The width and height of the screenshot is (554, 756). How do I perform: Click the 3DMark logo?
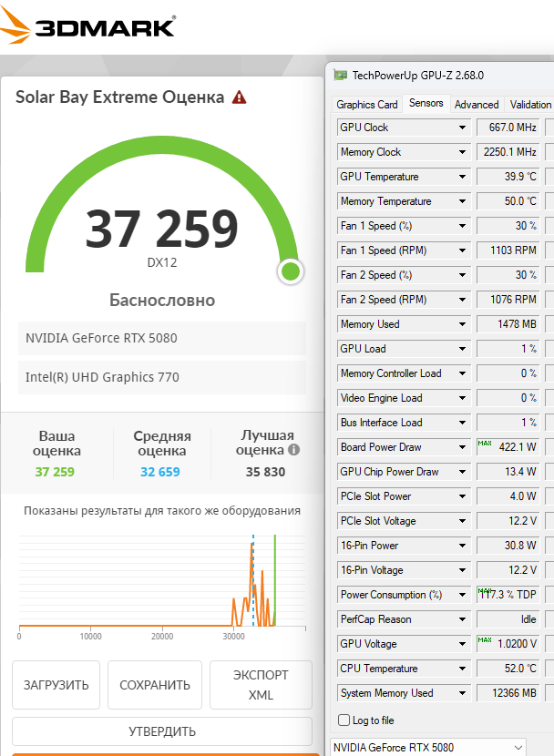click(x=88, y=24)
